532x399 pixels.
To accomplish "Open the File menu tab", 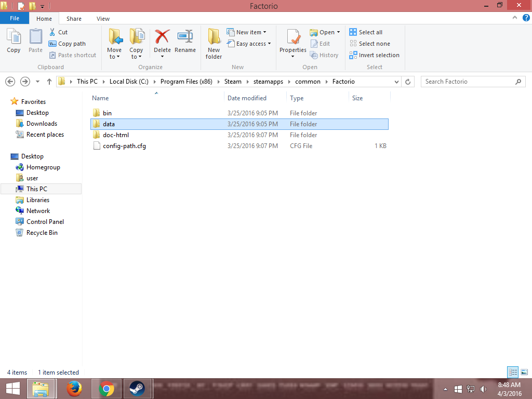I will pos(15,18).
